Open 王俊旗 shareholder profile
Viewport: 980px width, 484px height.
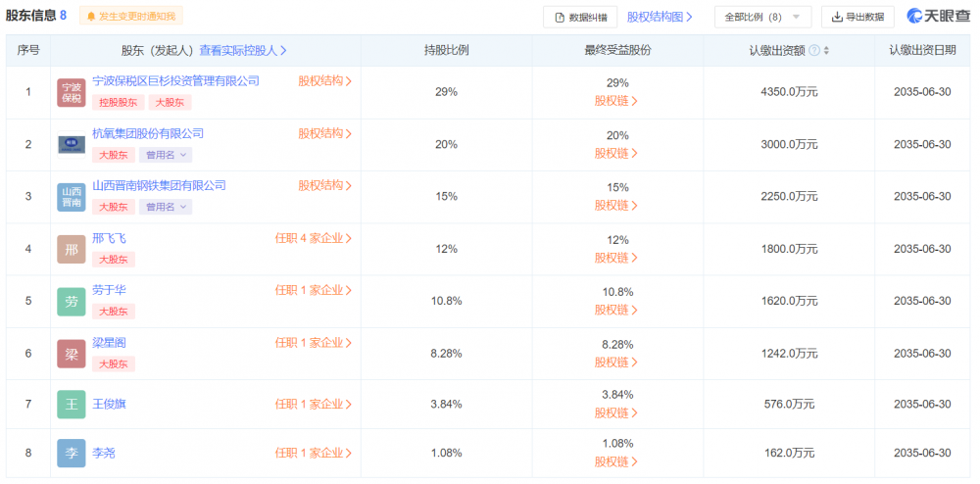(109, 404)
